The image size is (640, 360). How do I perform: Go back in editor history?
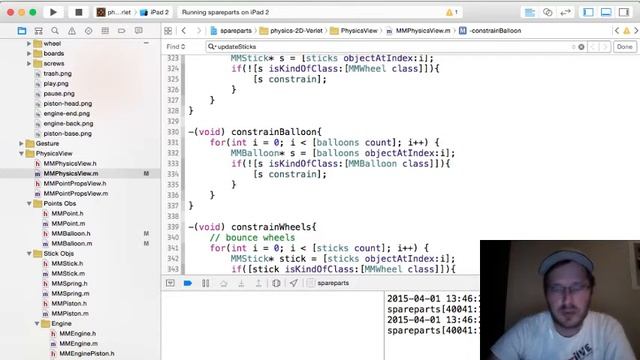[184, 31]
